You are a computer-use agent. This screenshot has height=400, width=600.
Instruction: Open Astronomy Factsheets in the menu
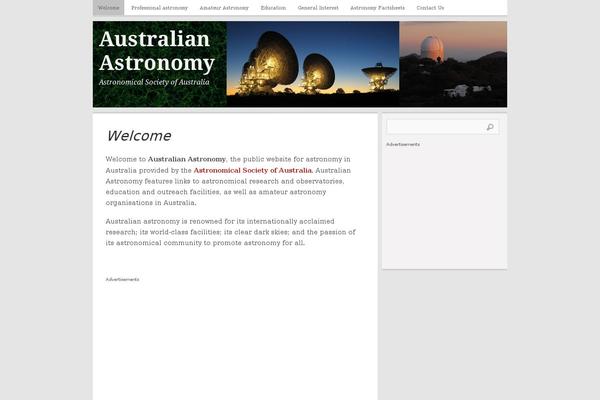(x=377, y=8)
